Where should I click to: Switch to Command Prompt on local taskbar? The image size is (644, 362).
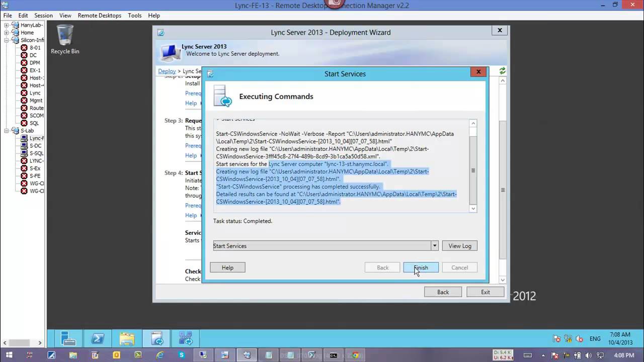334,355
